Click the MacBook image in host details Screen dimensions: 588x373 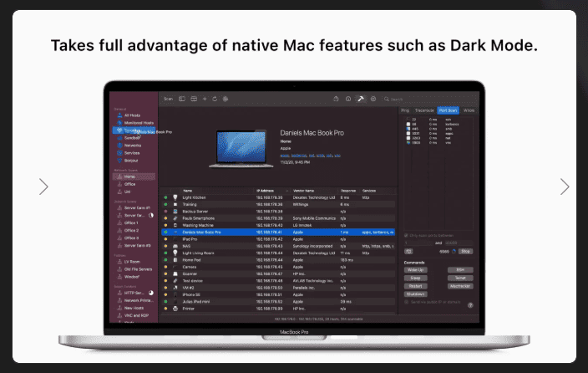[x=241, y=149]
